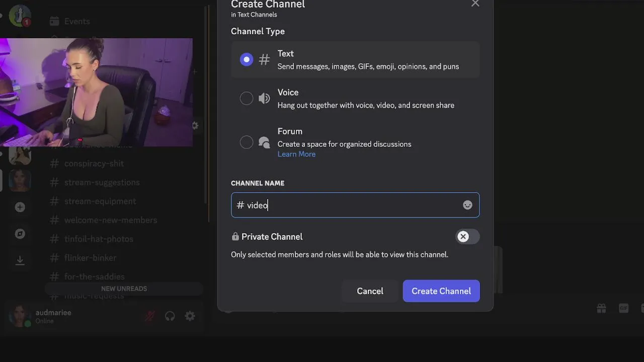Click the hash icon beside Text
This screenshot has height=362, width=644.
pos(264,60)
